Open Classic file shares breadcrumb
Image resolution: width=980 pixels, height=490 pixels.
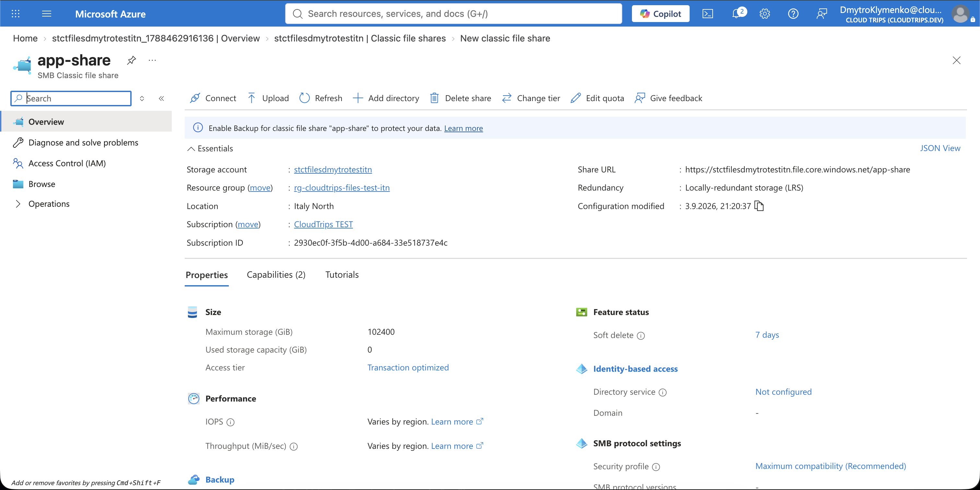(x=360, y=39)
